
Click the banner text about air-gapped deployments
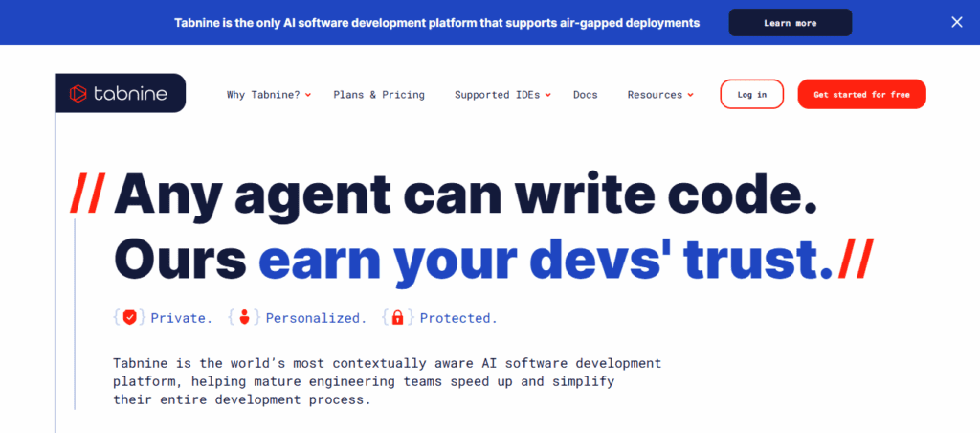(436, 23)
